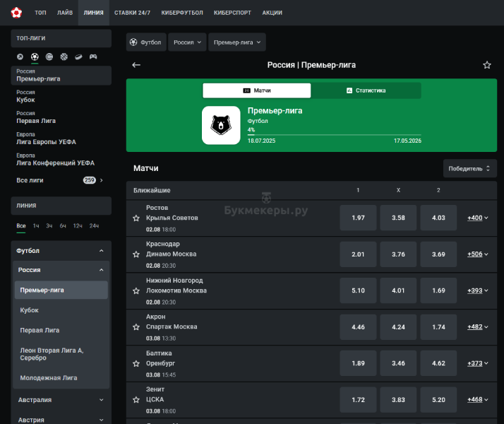Select Молодежная Лига in sidebar tree
Image resolution: width=504 pixels, height=424 pixels.
click(61, 377)
